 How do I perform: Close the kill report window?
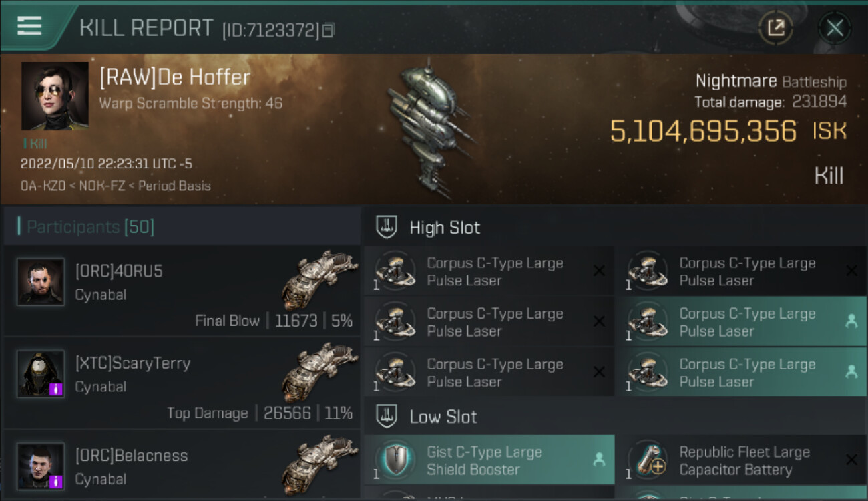[x=835, y=28]
